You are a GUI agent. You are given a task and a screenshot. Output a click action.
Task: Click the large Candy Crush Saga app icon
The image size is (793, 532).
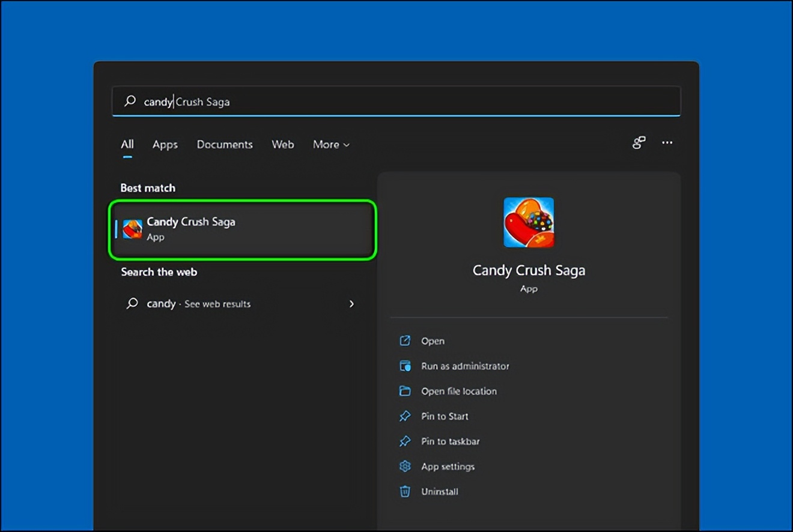click(529, 222)
